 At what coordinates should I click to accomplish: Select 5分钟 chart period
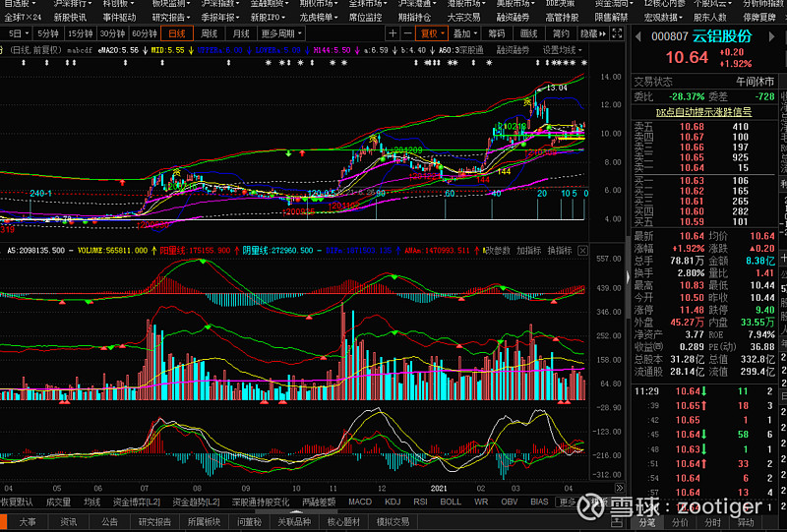48,33
